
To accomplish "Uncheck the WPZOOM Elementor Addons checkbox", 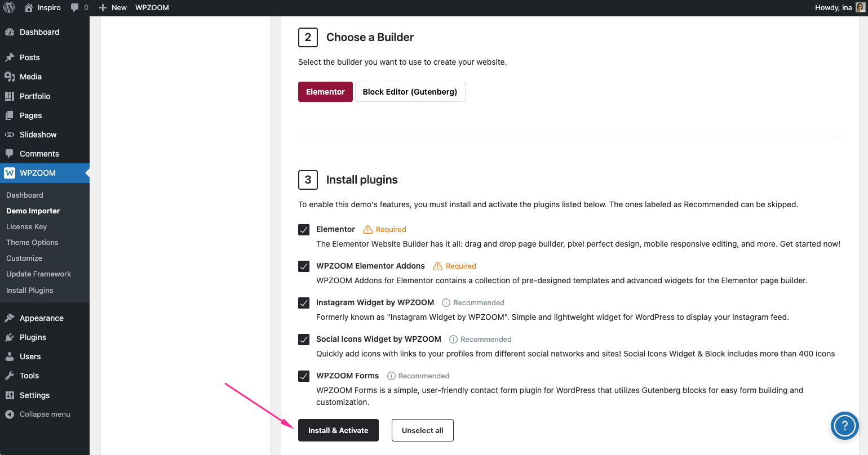I will coord(304,266).
